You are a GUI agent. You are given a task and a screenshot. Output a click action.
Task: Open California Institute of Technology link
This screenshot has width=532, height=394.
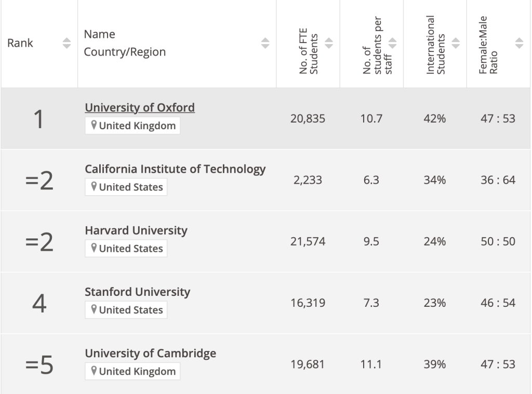tap(175, 169)
